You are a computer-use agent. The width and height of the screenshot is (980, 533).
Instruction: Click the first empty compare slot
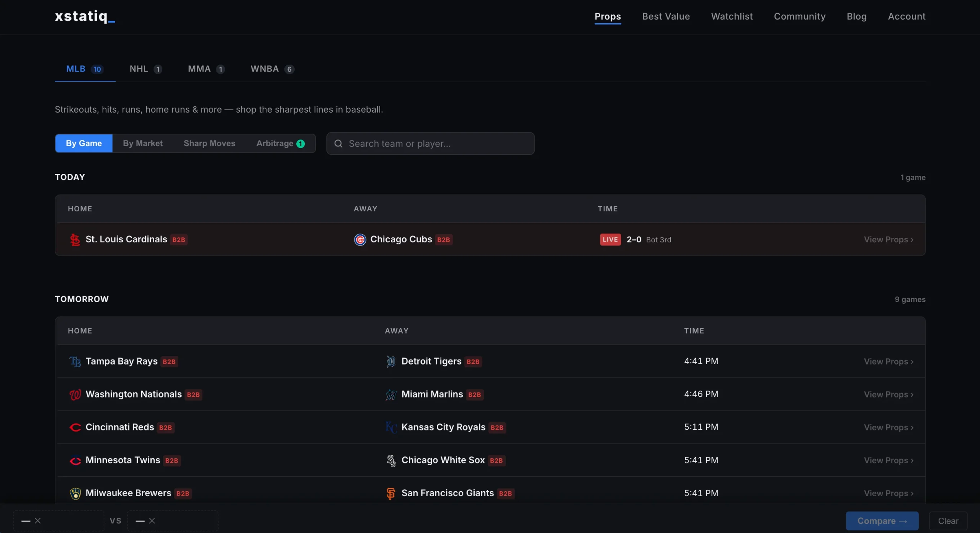[59, 521]
